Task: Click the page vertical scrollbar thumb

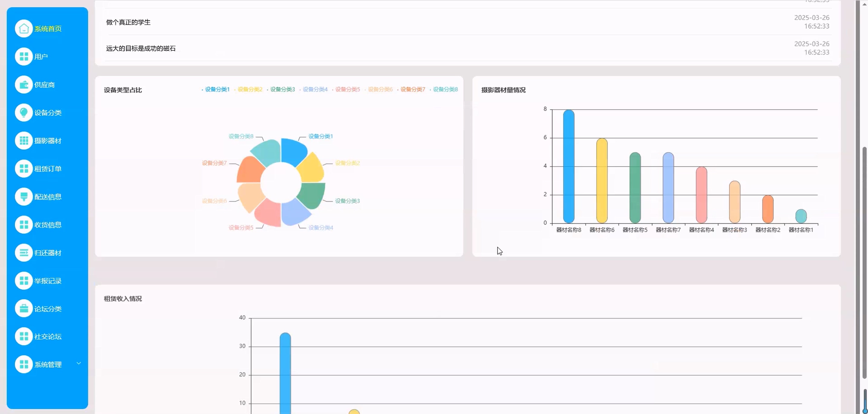Action: [864, 263]
